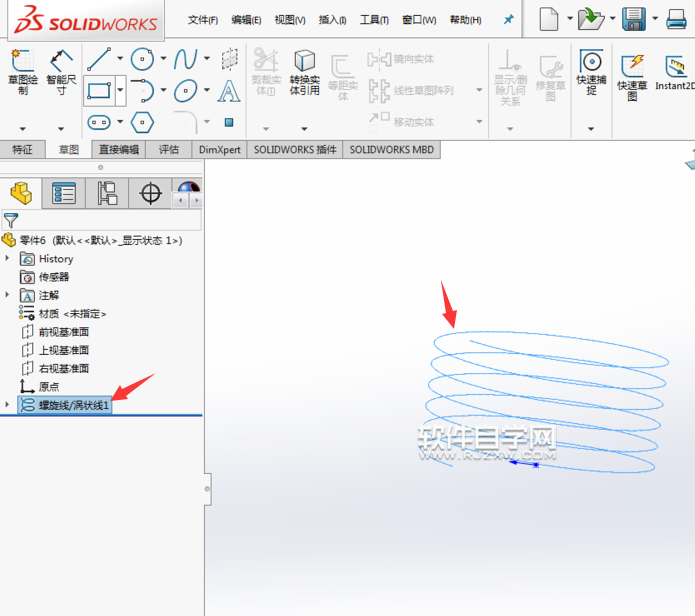Open the FeatureManager design tree tab

(x=21, y=193)
